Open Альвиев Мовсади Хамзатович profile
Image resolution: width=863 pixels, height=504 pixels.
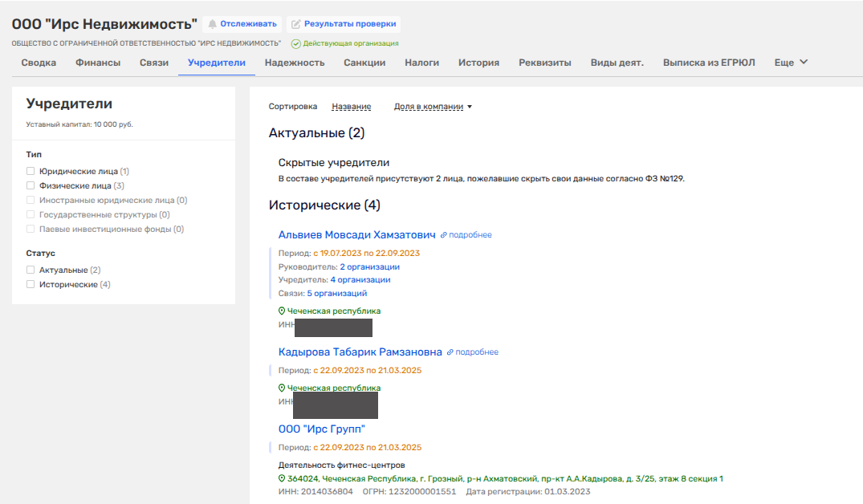tap(356, 235)
